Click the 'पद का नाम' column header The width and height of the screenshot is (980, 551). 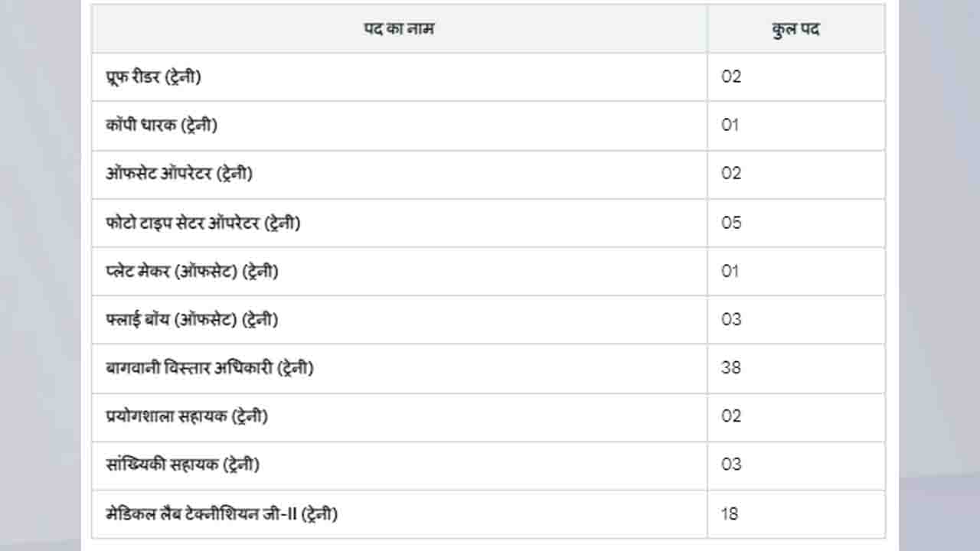point(399,29)
